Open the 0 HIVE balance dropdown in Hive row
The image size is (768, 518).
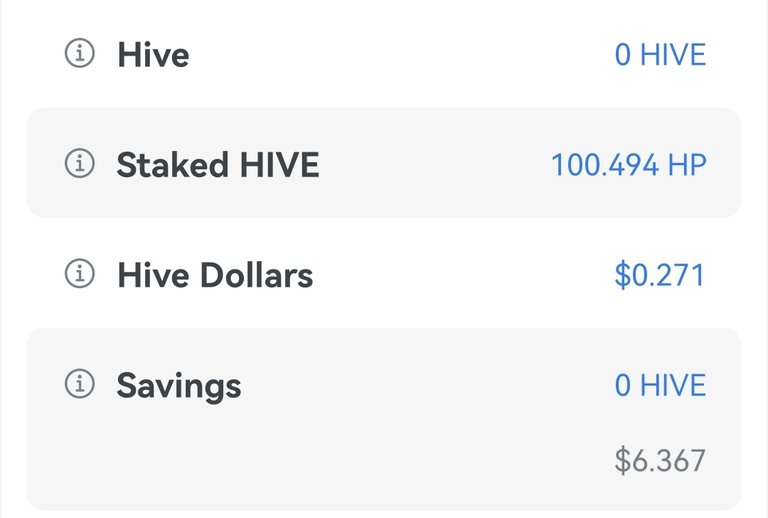click(660, 54)
